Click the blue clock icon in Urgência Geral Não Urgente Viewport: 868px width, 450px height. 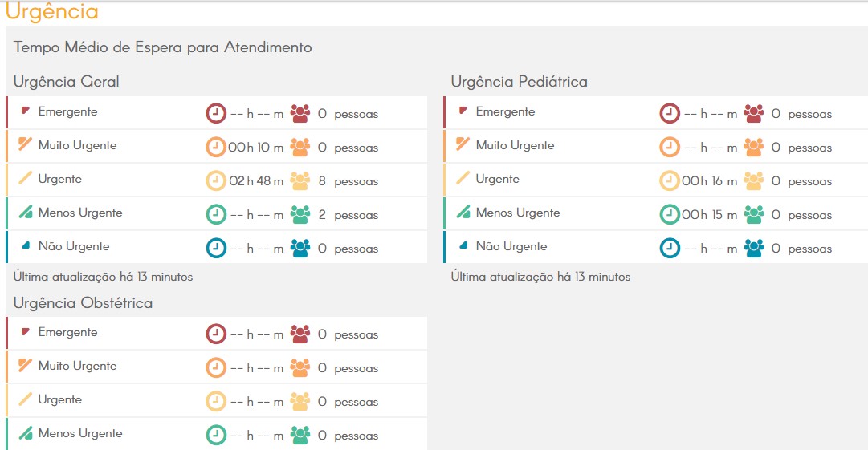point(216,248)
